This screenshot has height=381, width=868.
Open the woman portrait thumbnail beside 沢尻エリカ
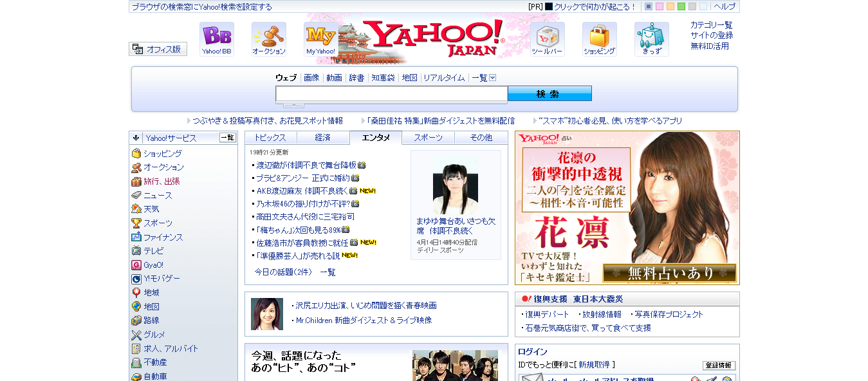[267, 314]
